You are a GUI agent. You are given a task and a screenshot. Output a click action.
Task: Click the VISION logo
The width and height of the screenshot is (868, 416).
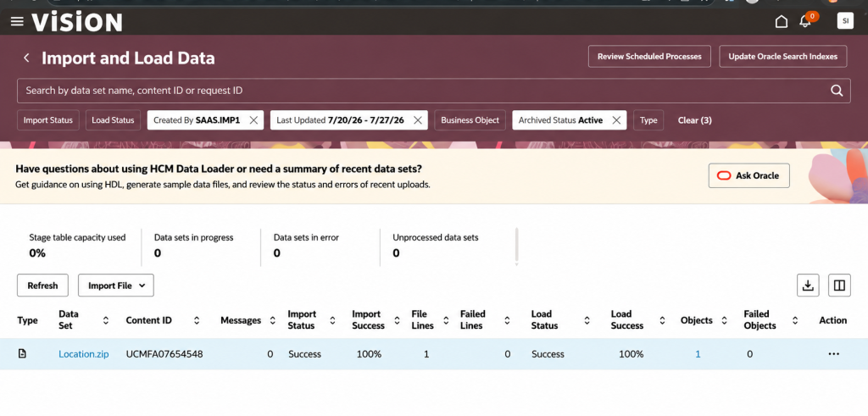click(77, 21)
